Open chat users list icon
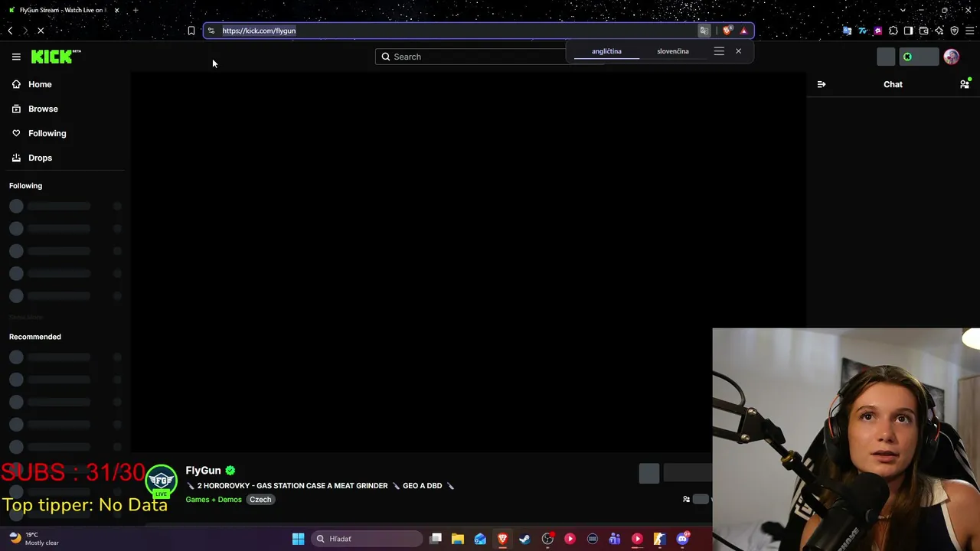 tap(965, 84)
